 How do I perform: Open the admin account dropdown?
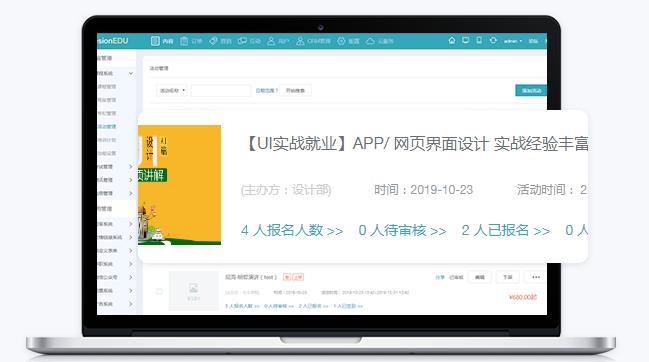point(513,41)
